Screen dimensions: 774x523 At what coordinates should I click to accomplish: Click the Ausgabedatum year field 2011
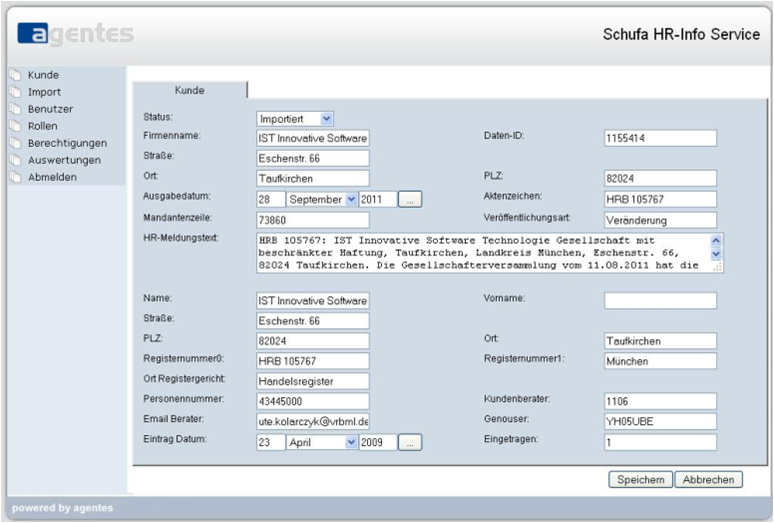378,199
